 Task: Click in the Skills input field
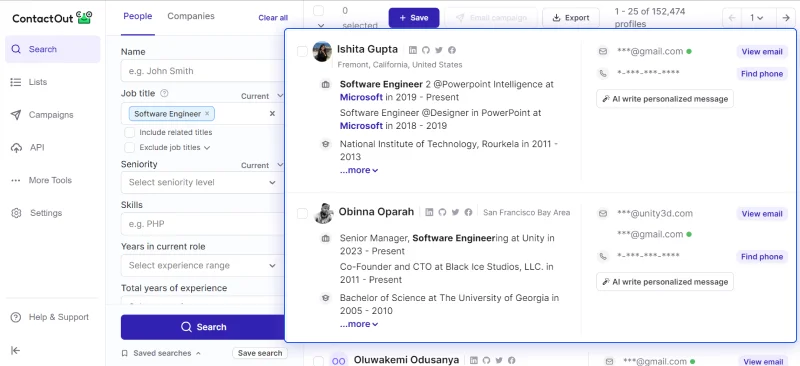tap(202, 224)
